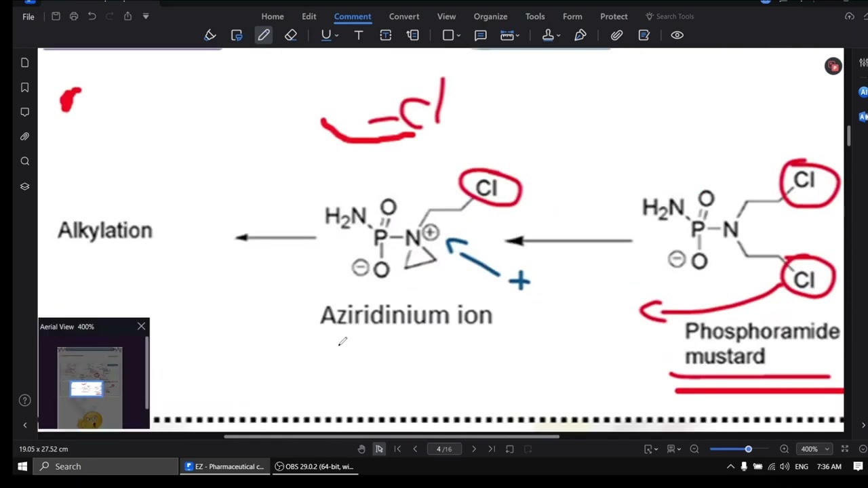Switch to the Convert tab
868x488 pixels.
click(x=404, y=16)
